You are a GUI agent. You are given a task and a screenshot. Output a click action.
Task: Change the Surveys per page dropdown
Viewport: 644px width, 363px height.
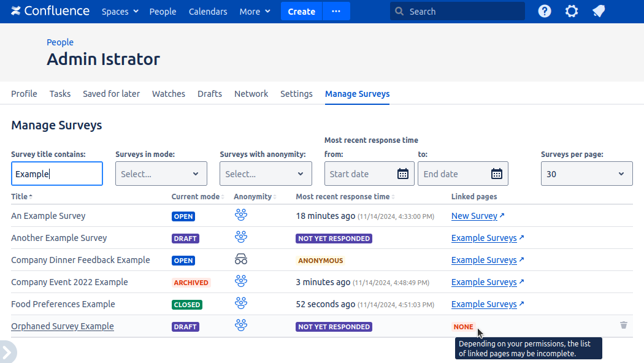586,174
